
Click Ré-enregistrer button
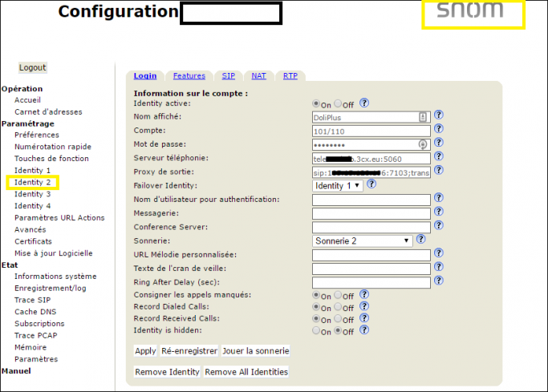[189, 351]
